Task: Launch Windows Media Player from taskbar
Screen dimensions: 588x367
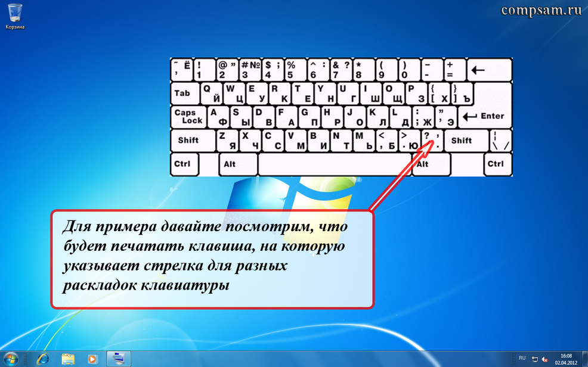Action: pos(92,359)
